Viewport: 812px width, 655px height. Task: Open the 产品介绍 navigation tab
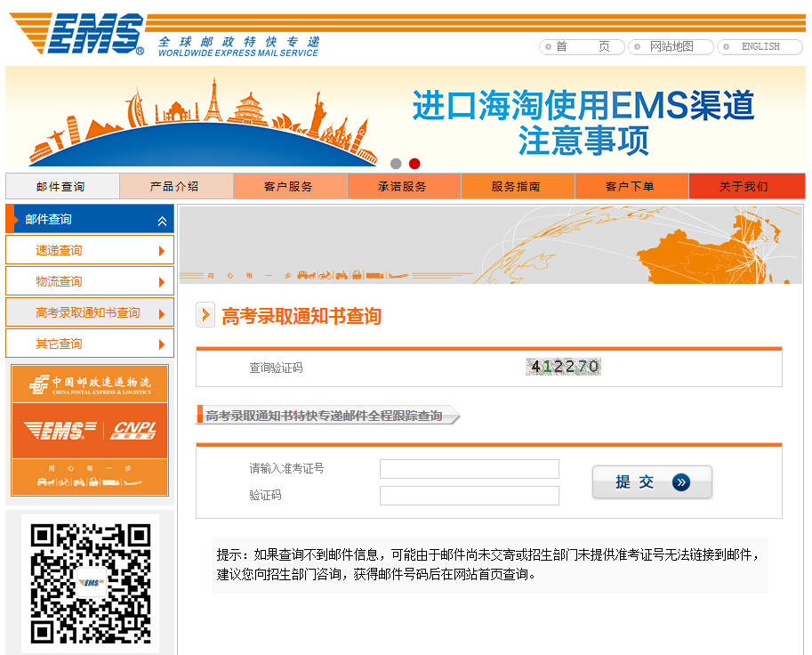176,187
